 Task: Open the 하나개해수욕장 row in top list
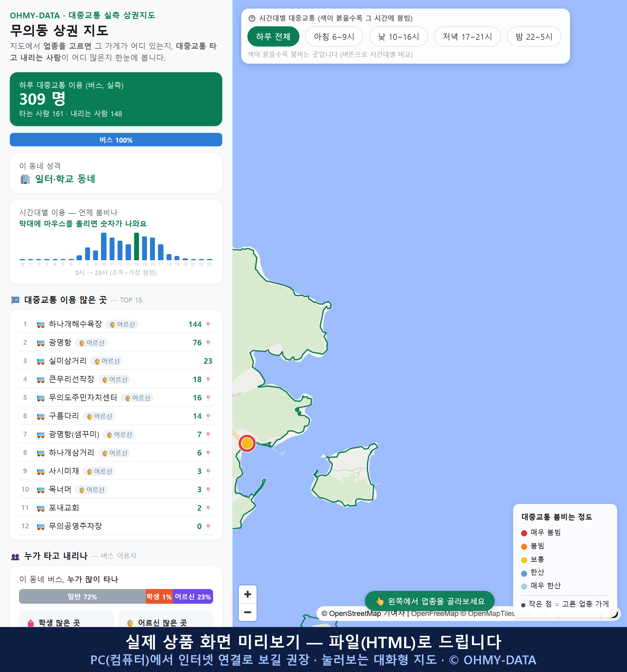pyautogui.click(x=116, y=324)
